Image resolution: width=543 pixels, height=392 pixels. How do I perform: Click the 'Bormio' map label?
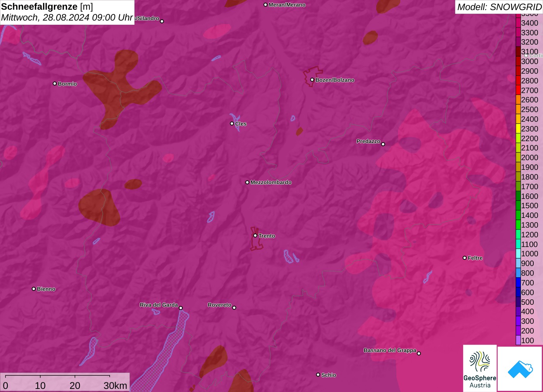coord(67,84)
